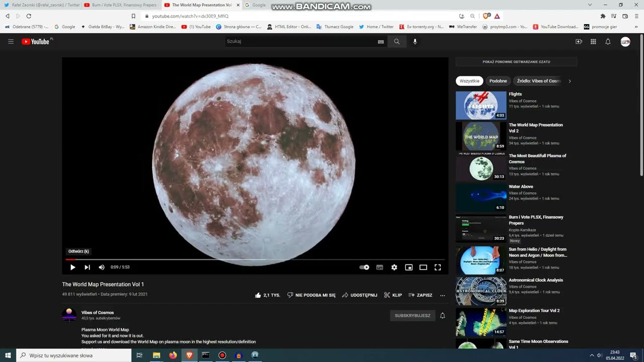644x362 pixels.
Task: Open Astronomical Clock Analysis video title
Action: (x=536, y=280)
